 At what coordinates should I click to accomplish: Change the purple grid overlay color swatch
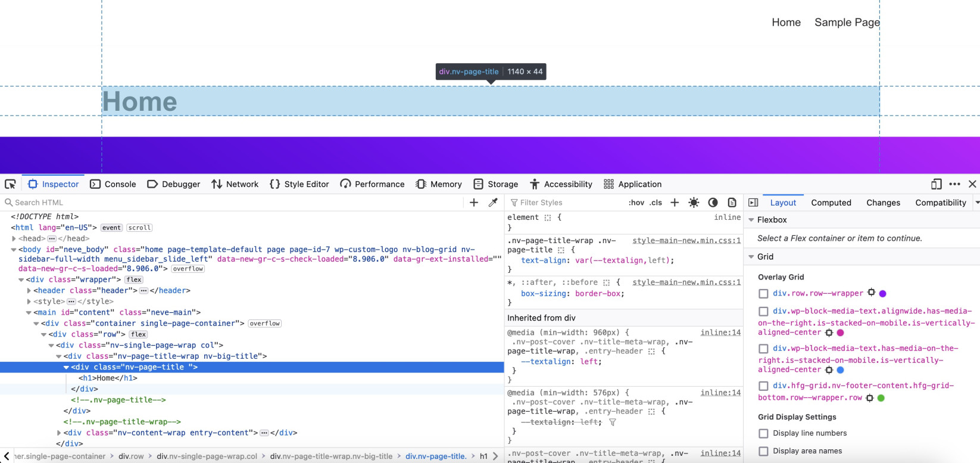(x=883, y=293)
